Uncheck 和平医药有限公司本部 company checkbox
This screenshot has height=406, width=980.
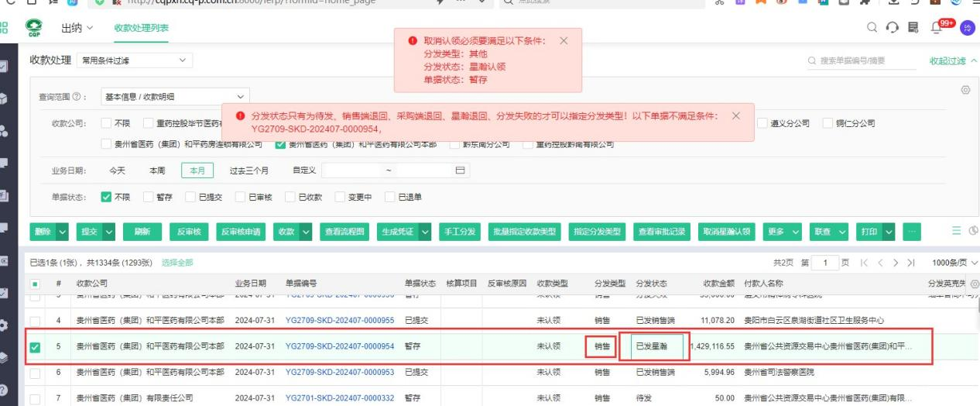coord(282,144)
